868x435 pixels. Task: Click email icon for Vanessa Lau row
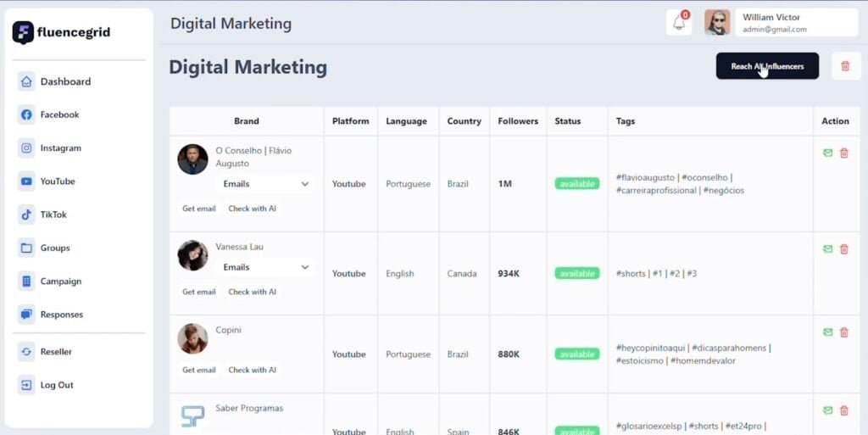827,249
